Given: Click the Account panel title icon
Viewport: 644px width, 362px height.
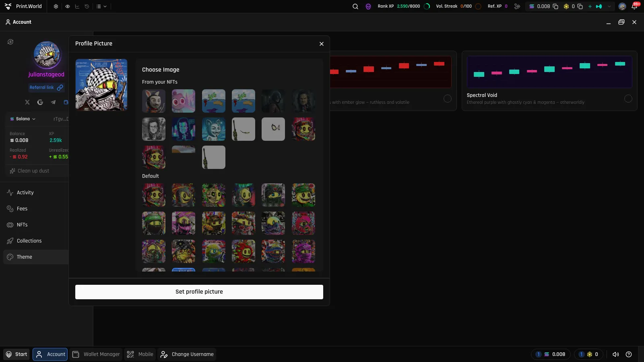Looking at the screenshot, I should pos(8,22).
